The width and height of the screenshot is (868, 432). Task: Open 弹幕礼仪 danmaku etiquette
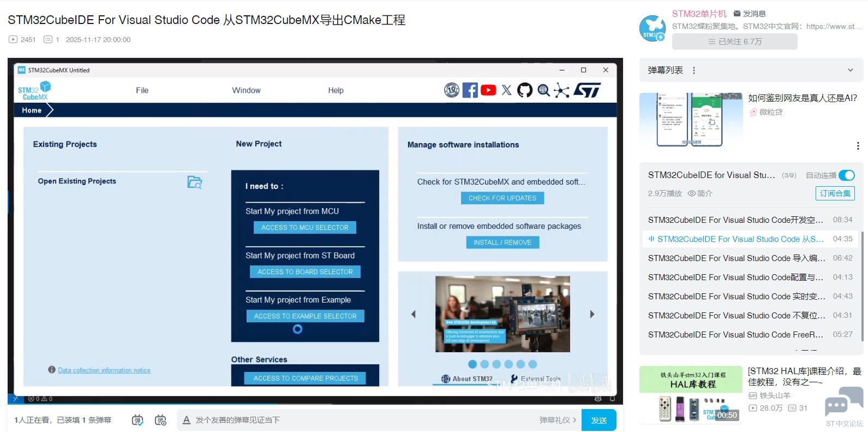pyautogui.click(x=558, y=420)
